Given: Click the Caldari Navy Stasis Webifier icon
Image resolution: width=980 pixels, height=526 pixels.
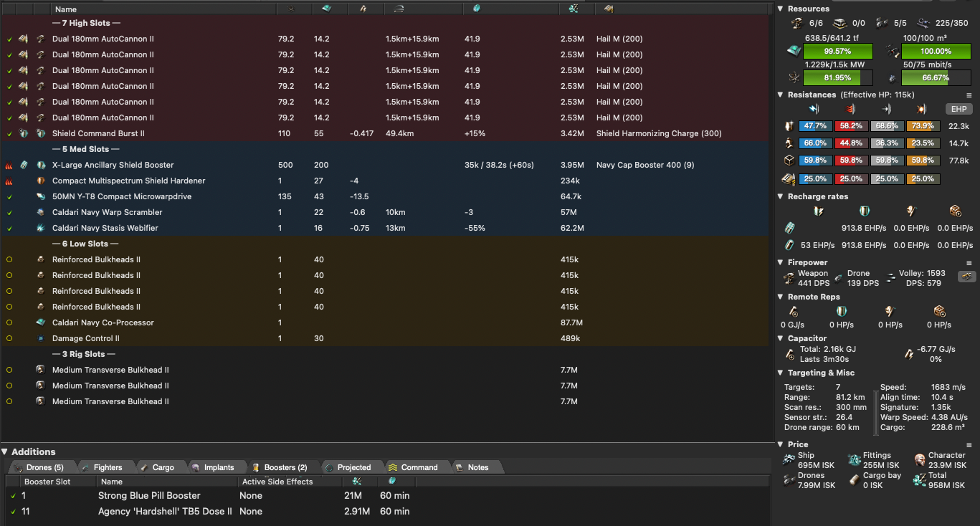Looking at the screenshot, I should pos(41,228).
